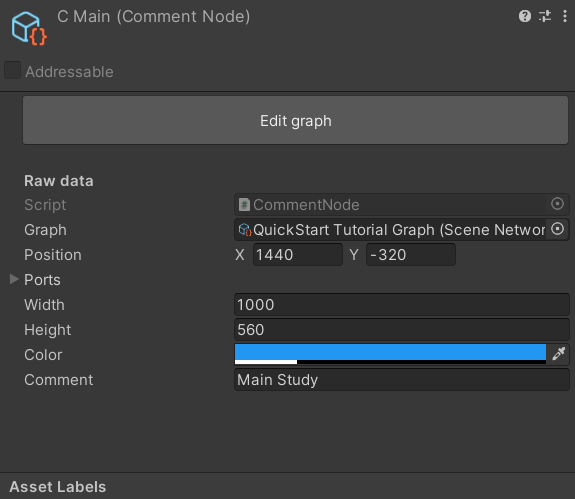This screenshot has width=575, height=499.
Task: Click the Edit graph button
Action: (296, 120)
